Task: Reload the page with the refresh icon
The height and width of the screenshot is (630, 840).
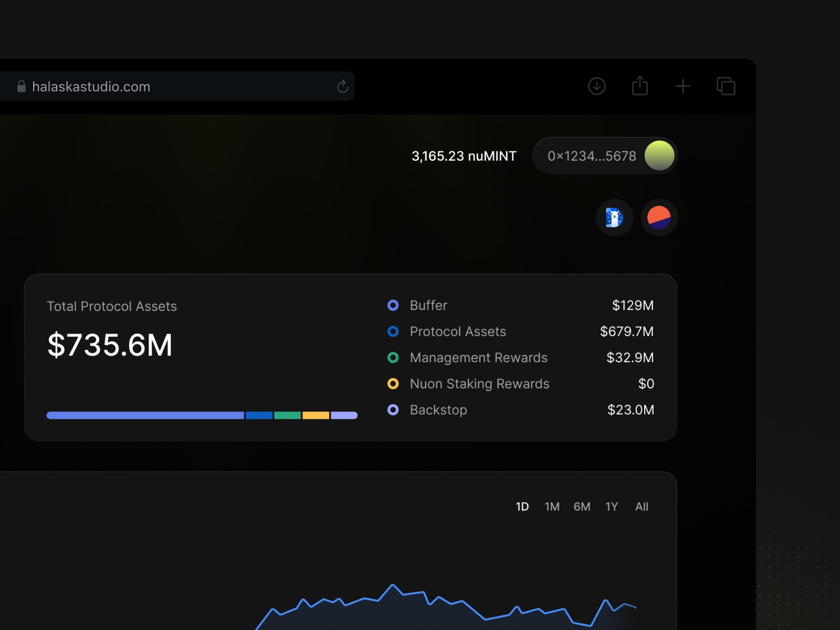Action: pos(342,87)
